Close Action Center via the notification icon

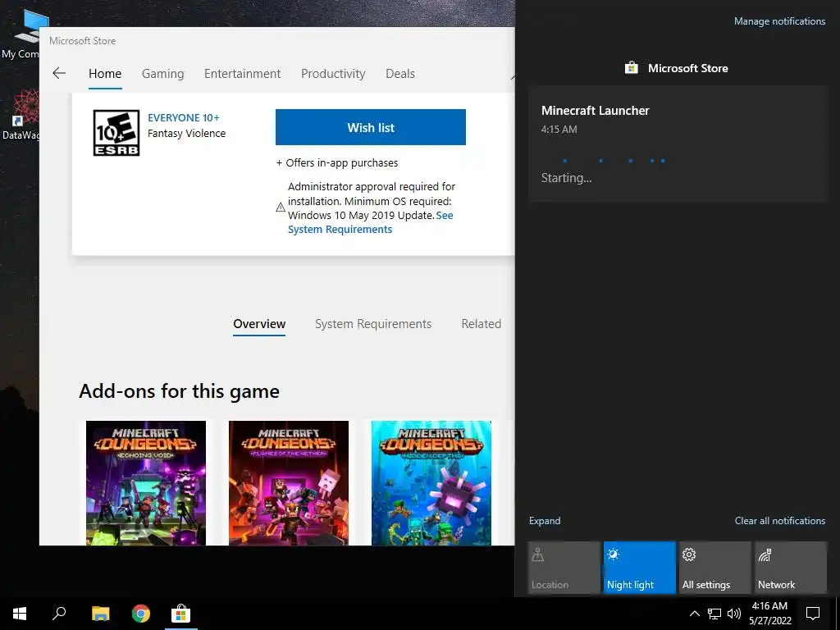[813, 614]
